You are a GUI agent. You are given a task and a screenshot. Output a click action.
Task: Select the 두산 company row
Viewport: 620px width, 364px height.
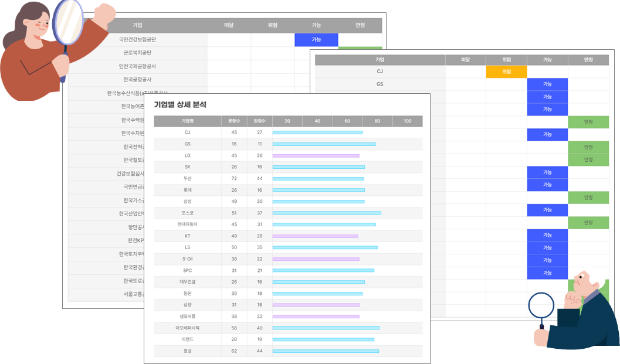coord(288,179)
